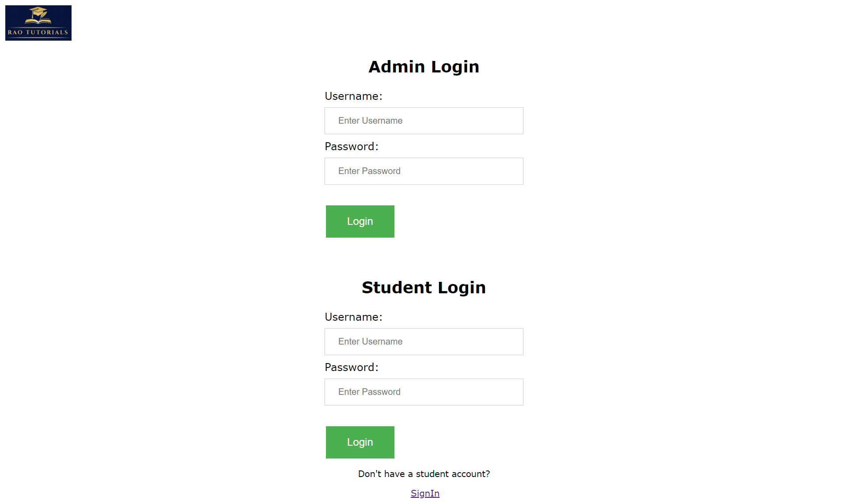The width and height of the screenshot is (848, 504).
Task: Click the Student Login heading
Action: click(424, 287)
